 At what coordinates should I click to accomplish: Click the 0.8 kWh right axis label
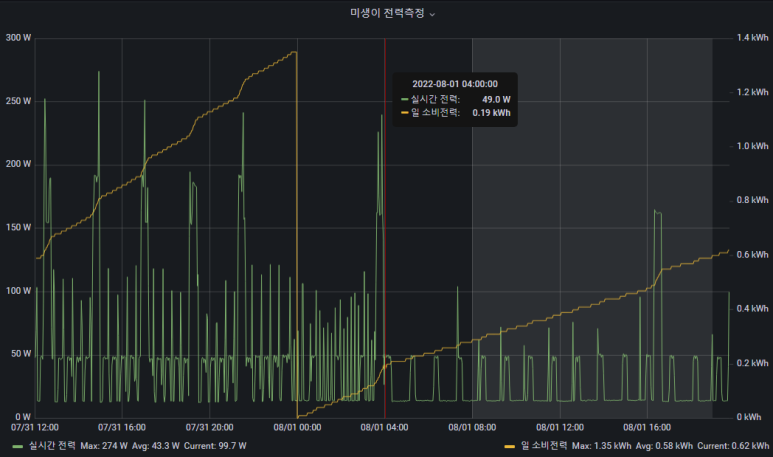click(752, 200)
